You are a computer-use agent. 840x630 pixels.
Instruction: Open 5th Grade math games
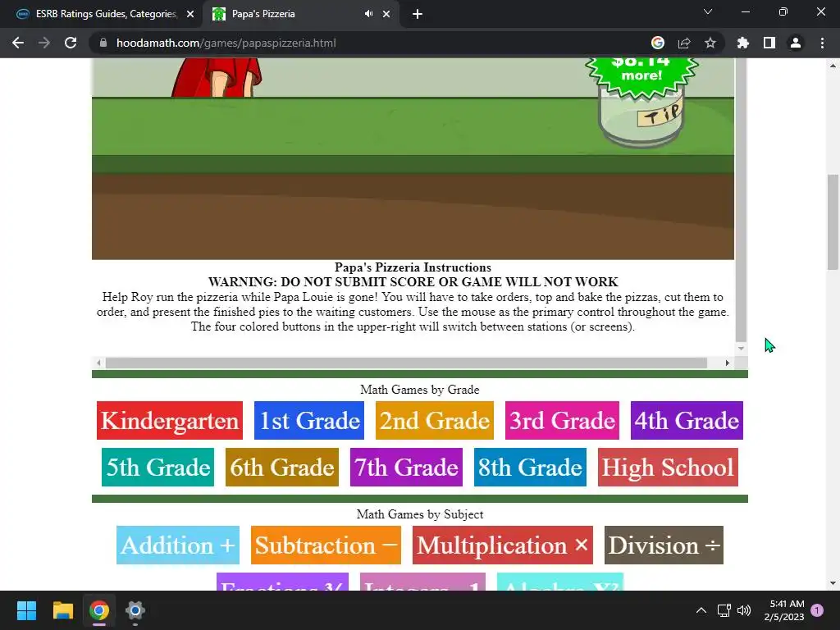click(158, 467)
